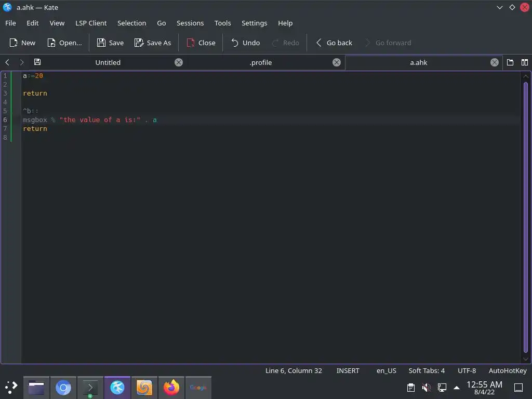Viewport: 532px width, 399px height.
Task: Open the en_US dictionary selector
Action: pyautogui.click(x=387, y=370)
